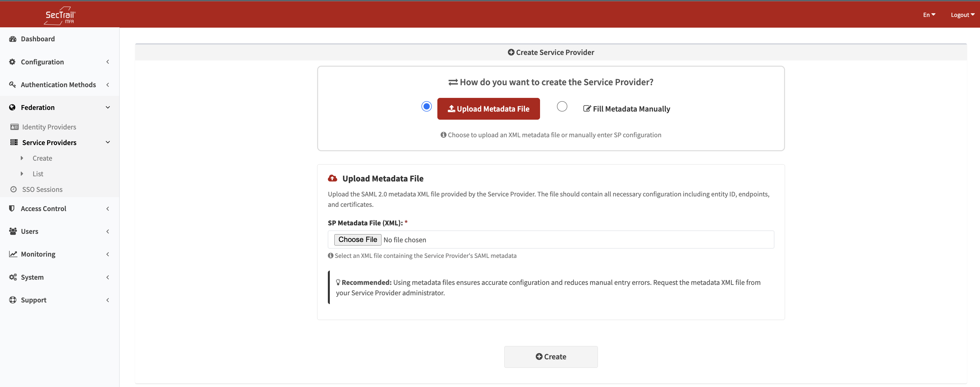Open Service Providers List item
Viewport: 980px width, 387px height.
38,174
